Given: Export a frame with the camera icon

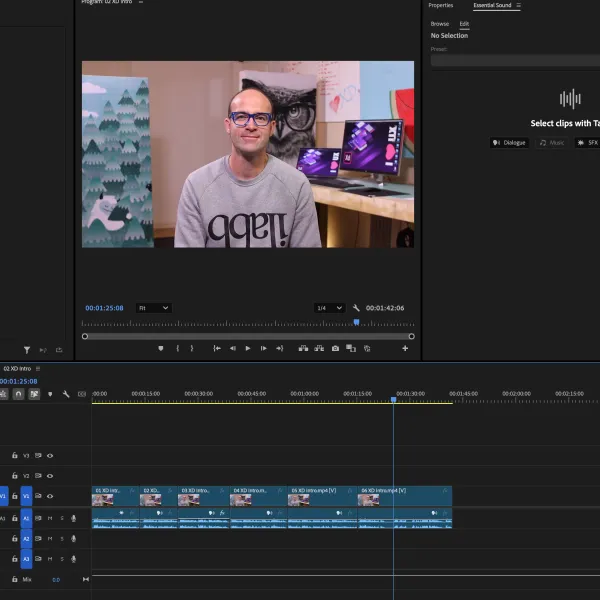Looking at the screenshot, I should pos(335,348).
